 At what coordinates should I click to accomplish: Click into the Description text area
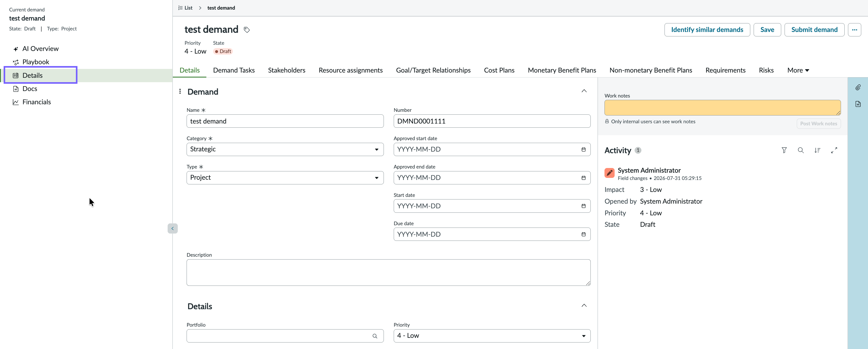(388, 273)
